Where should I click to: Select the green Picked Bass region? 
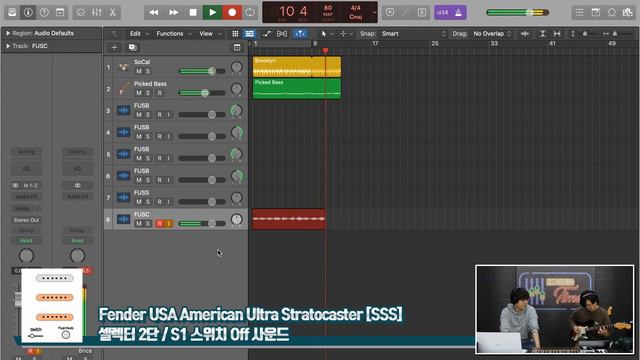click(297, 89)
